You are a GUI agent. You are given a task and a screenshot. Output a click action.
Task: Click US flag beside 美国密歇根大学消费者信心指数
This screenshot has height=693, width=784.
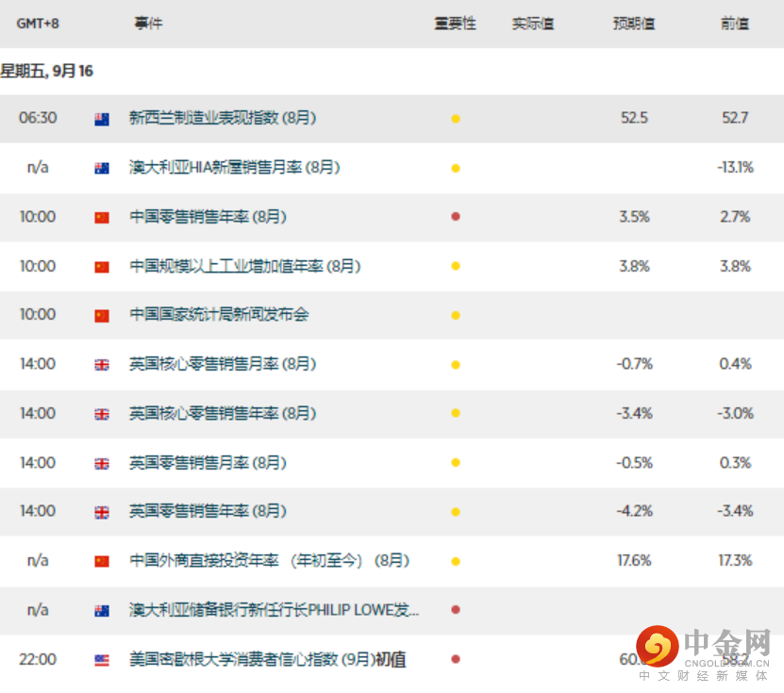tap(102, 661)
